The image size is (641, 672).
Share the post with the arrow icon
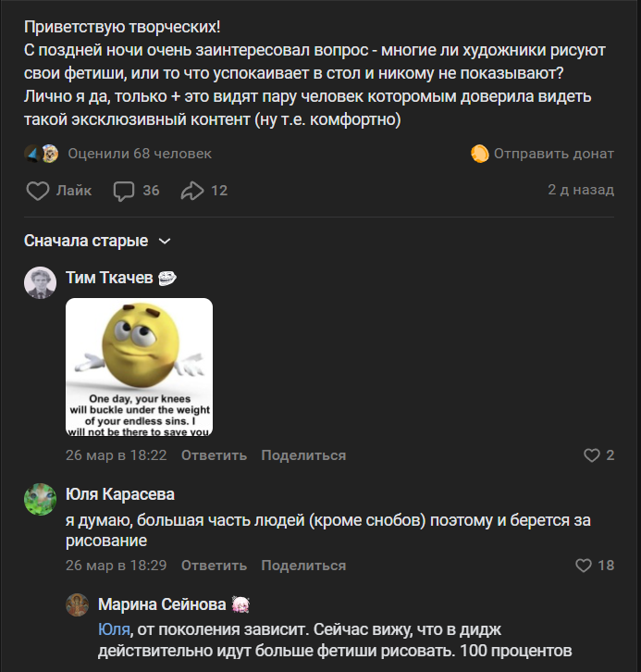tap(192, 191)
